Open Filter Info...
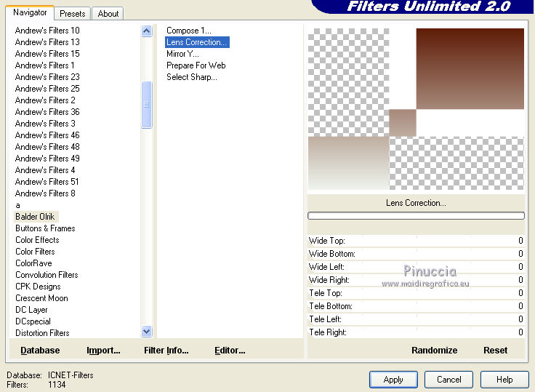The width and height of the screenshot is (535, 392). pyautogui.click(x=166, y=351)
